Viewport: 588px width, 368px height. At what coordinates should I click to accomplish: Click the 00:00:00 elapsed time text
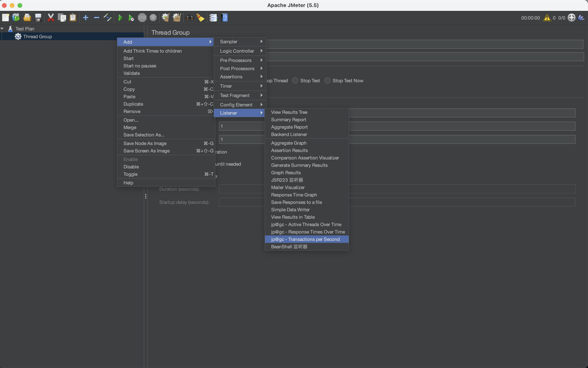click(531, 18)
